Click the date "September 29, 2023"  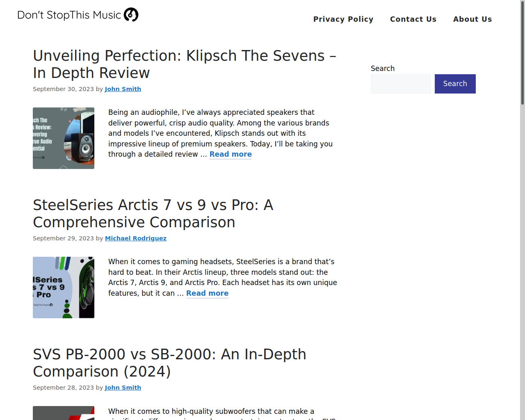[63, 238]
